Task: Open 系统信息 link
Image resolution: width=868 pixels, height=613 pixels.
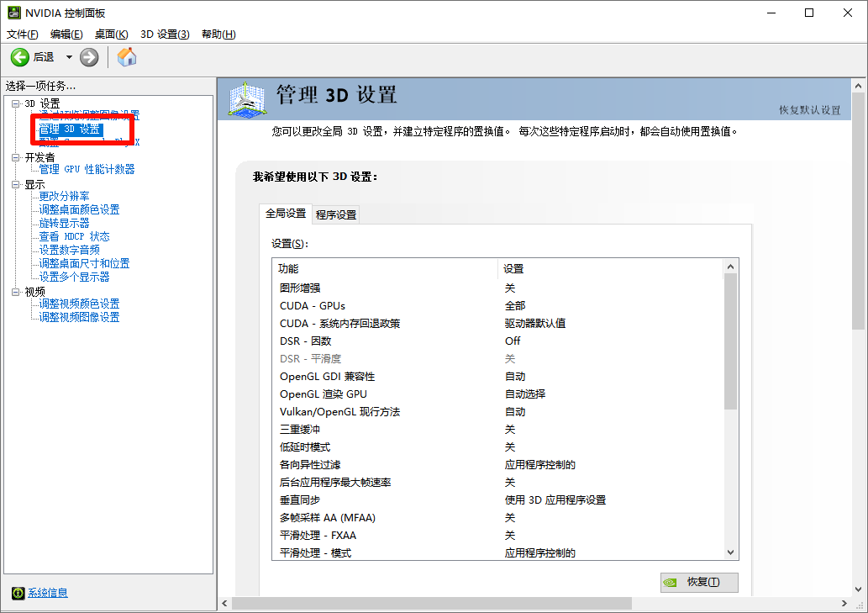Action: pyautogui.click(x=48, y=593)
